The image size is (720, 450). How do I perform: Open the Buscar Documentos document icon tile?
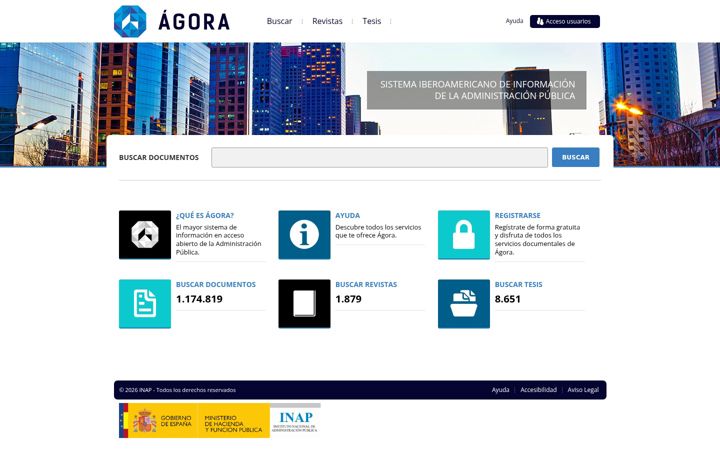tap(145, 304)
